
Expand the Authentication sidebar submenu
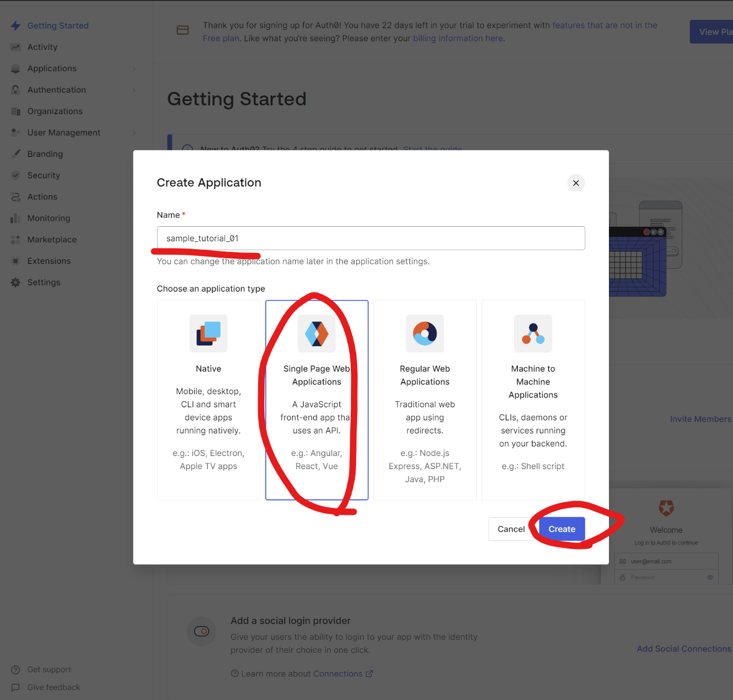(x=134, y=90)
